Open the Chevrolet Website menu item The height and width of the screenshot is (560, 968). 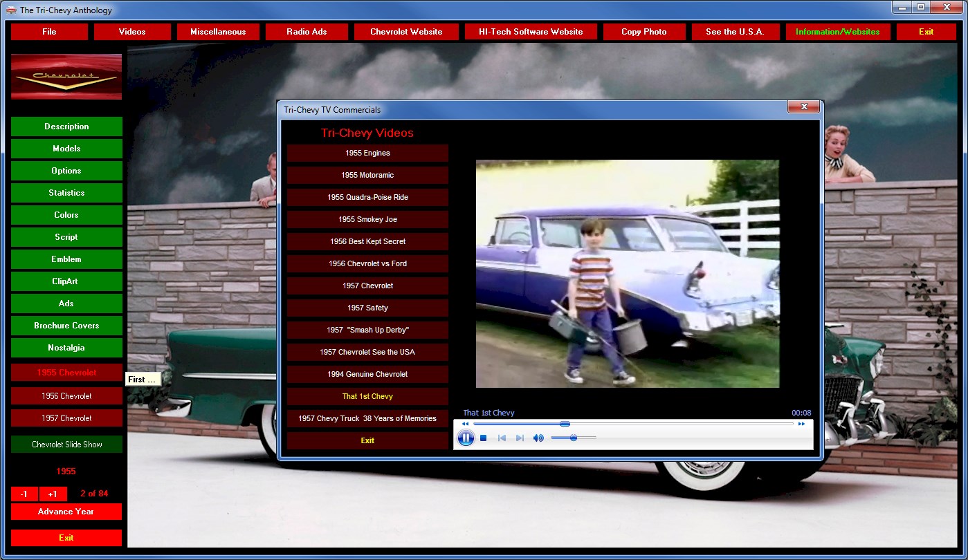pos(406,32)
